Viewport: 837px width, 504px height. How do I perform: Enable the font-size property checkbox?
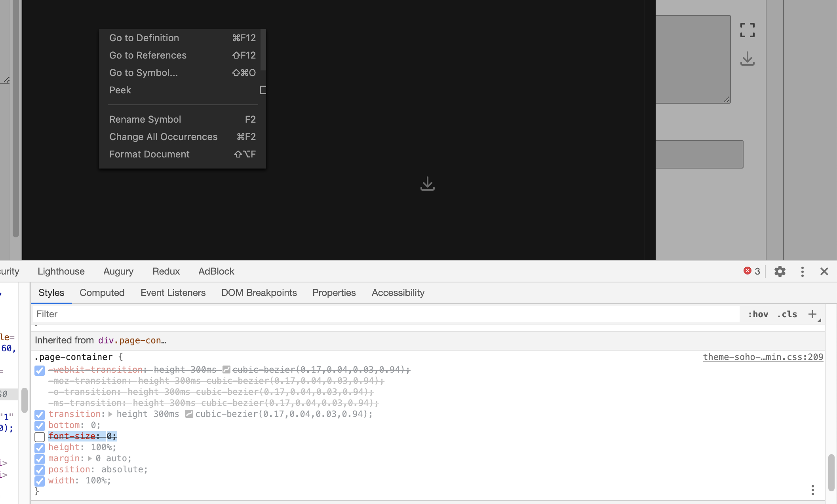[x=40, y=437]
